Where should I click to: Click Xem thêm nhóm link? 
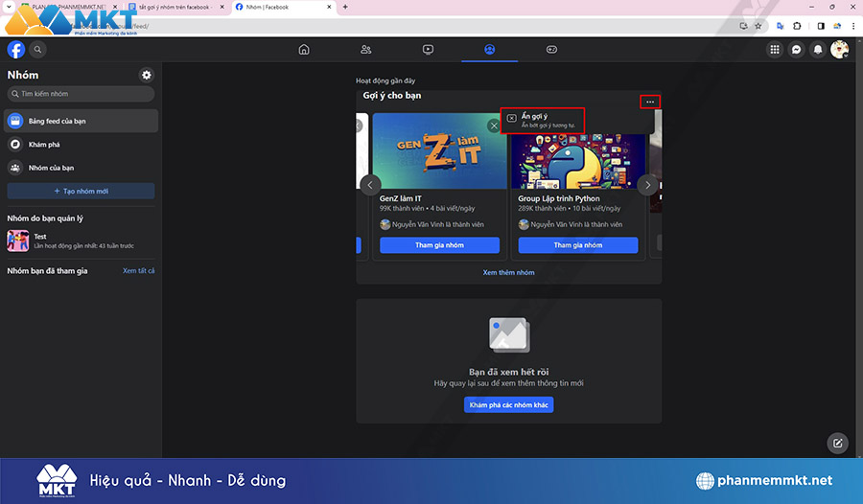pyautogui.click(x=508, y=273)
